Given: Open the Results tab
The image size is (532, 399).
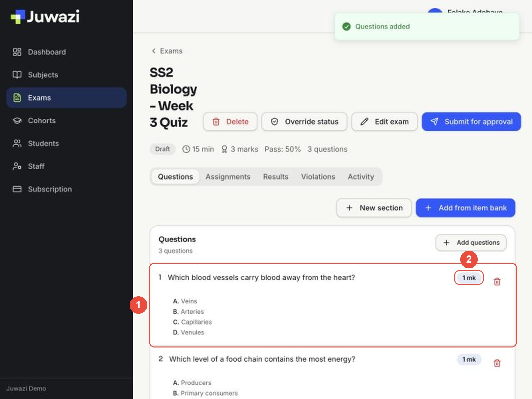Looking at the screenshot, I should 276,177.
